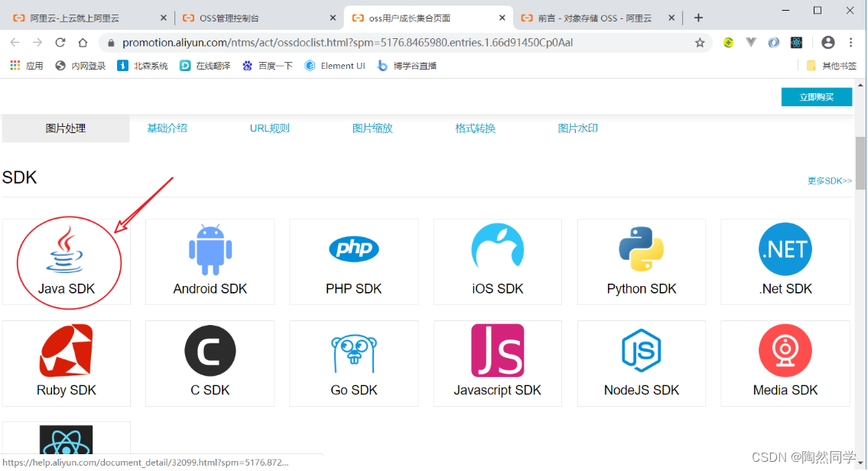The image size is (868, 471).
Task: Open the 百度一下 bookmark
Action: (x=268, y=66)
